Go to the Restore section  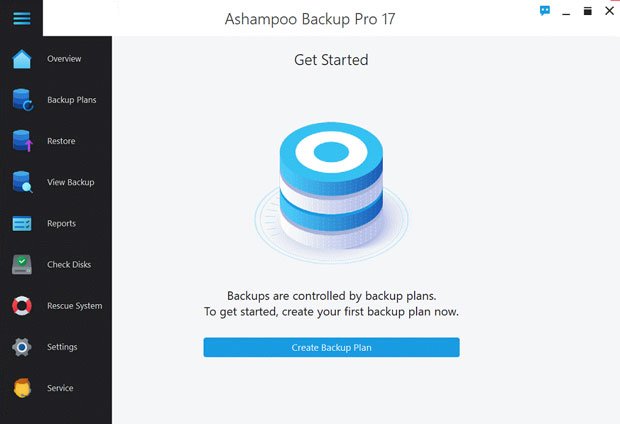(61, 141)
